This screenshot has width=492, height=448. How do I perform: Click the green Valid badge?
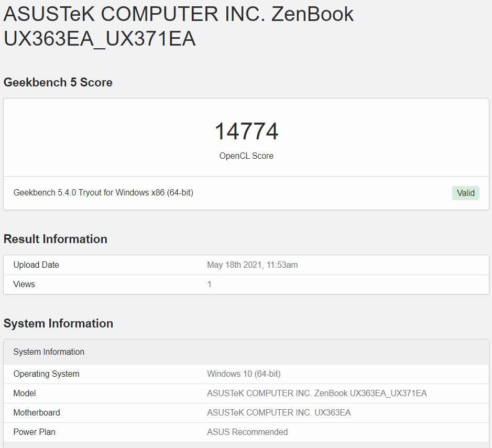(465, 193)
